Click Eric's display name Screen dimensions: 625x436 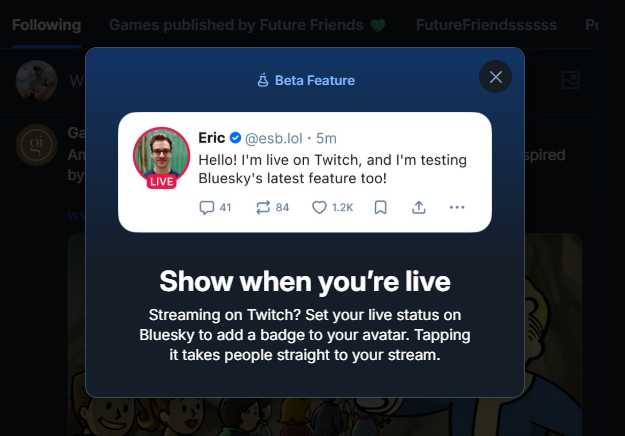coord(212,137)
